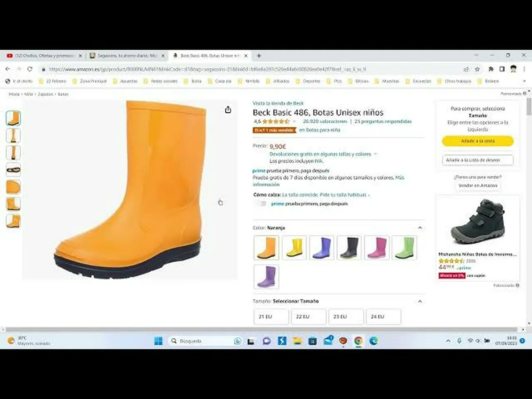Image resolution: width=532 pixels, height=399 pixels.
Task: Open the 26.920 valoraciones link
Action: coord(325,121)
